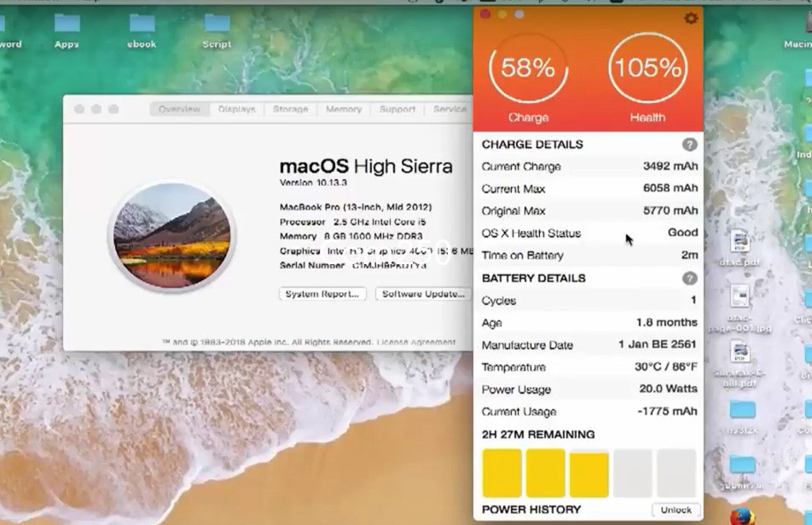812x525 pixels.
Task: Select the Memory tab
Action: point(344,109)
